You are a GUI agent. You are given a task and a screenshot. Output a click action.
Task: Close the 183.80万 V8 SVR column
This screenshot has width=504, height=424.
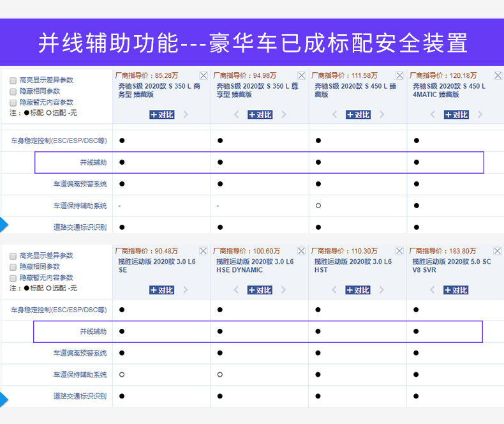pos(498,252)
